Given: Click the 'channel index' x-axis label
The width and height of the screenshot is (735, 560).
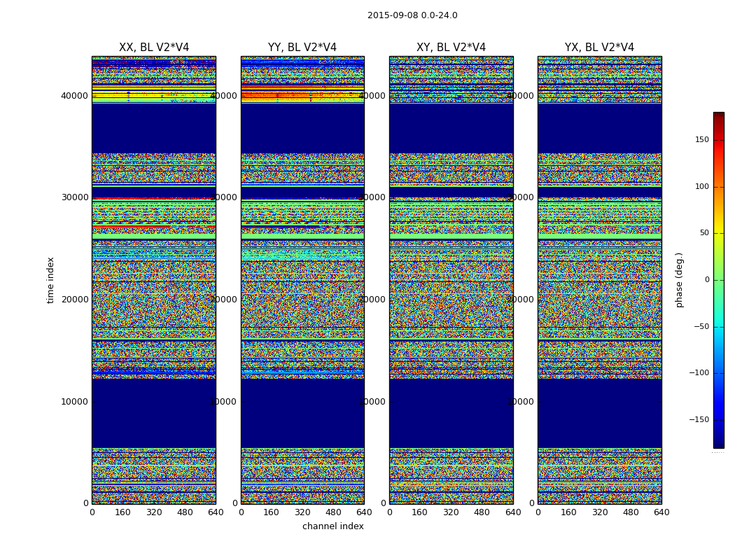Looking at the screenshot, I should [332, 526].
